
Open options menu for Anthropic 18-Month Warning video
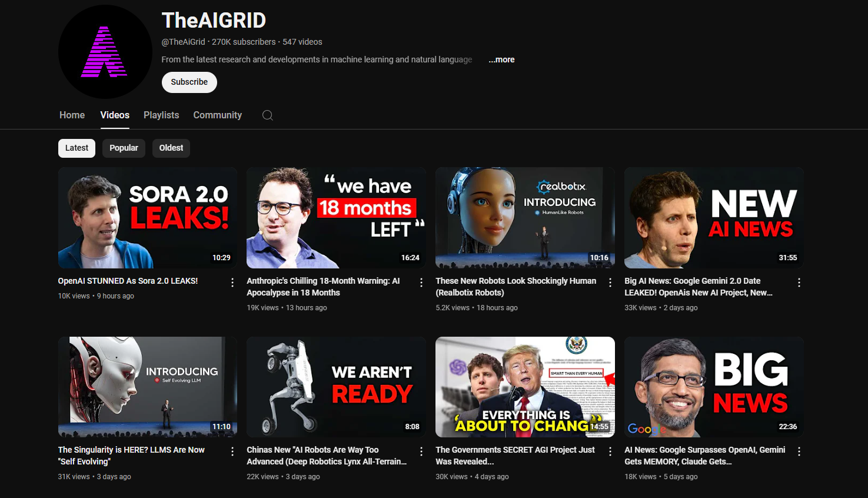[421, 283]
